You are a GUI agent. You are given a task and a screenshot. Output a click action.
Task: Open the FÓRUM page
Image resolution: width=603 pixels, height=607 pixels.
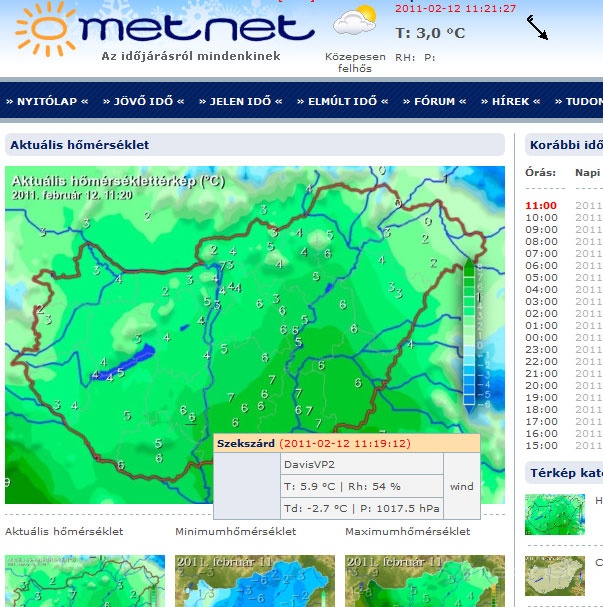click(434, 101)
